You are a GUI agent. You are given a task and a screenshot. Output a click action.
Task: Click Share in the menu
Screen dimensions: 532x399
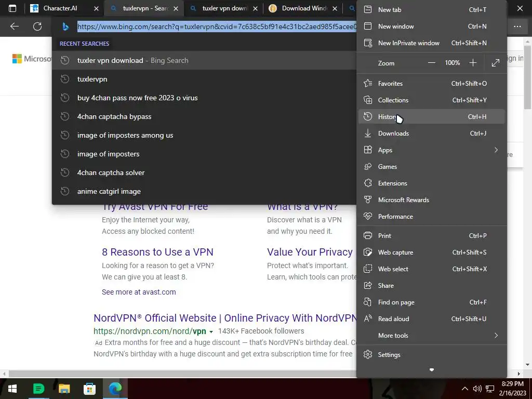click(x=432, y=286)
